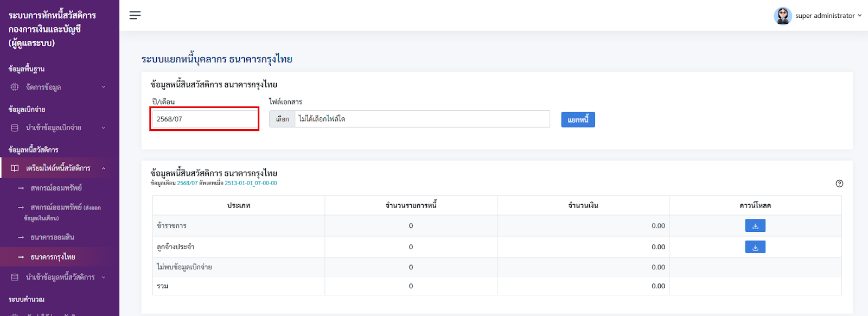Expand the นำเข้าข้อมูลหนี้สวัสดิการ menu chevron
This screenshot has width=868, height=316.
click(104, 277)
